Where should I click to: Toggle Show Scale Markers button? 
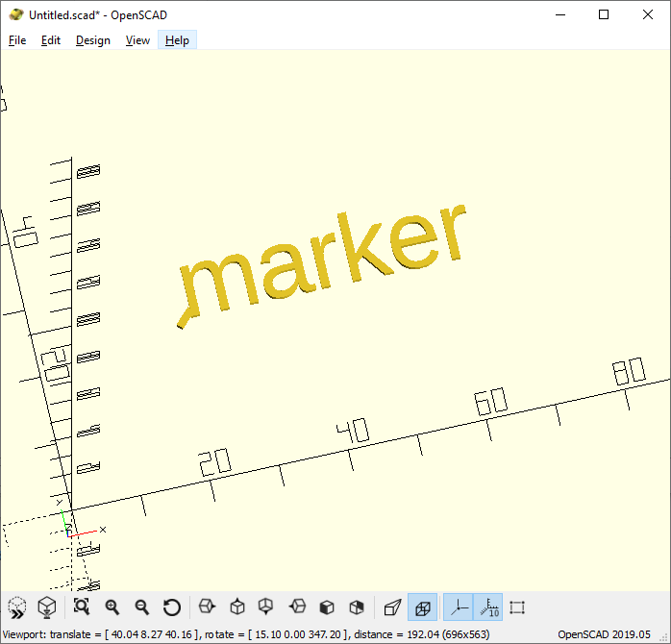coord(487,607)
